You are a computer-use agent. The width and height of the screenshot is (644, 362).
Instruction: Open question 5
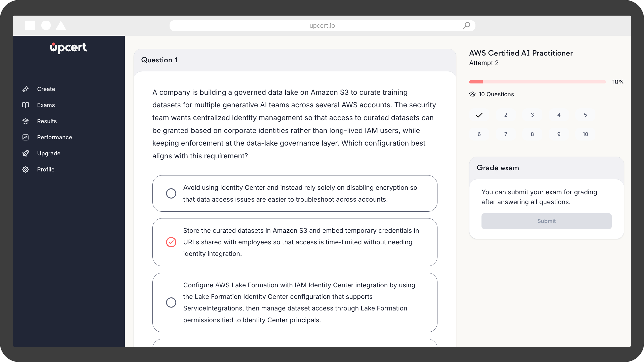pyautogui.click(x=585, y=115)
